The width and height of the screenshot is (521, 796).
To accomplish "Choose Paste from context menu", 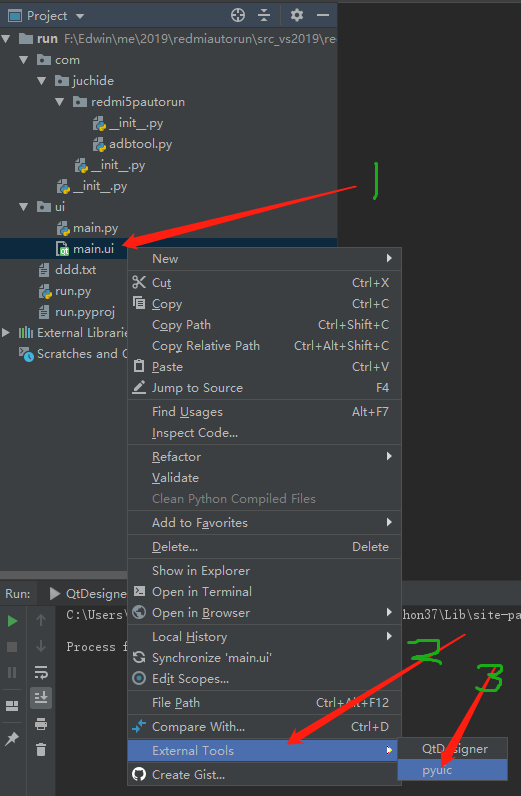I will tap(264, 367).
